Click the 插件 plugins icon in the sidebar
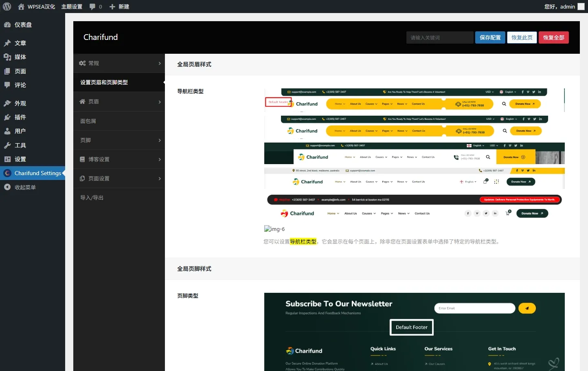The image size is (588, 371). (x=7, y=117)
